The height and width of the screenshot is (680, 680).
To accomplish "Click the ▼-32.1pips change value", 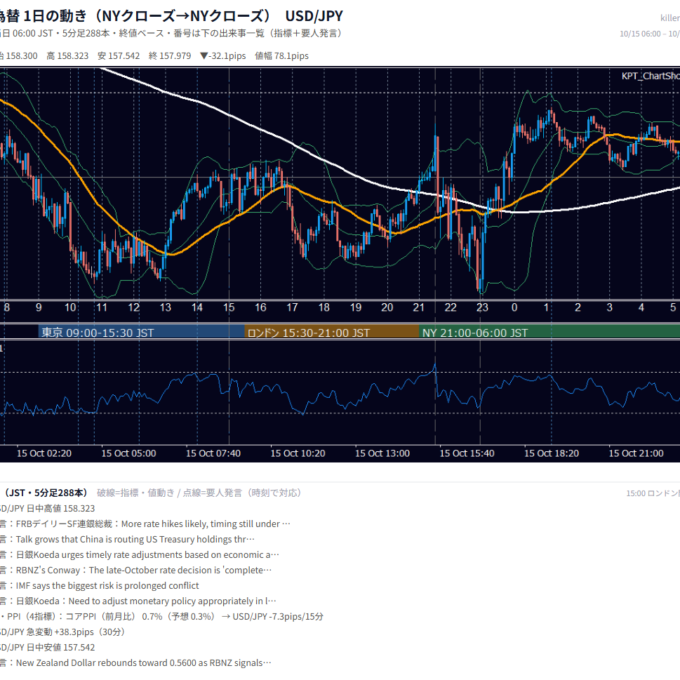I will (223, 56).
